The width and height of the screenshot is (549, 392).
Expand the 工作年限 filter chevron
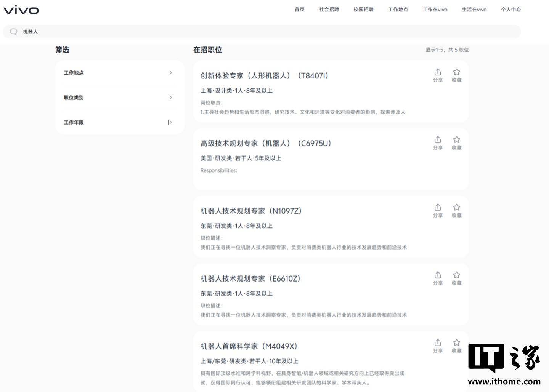pos(170,122)
